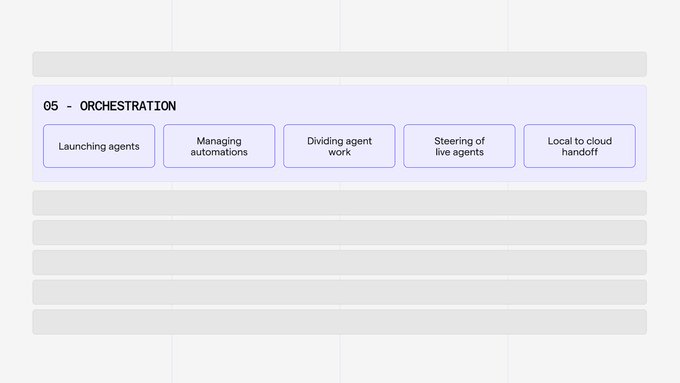680x383 pixels.
Task: Expand the second gray bar below Orchestration
Action: pos(340,232)
